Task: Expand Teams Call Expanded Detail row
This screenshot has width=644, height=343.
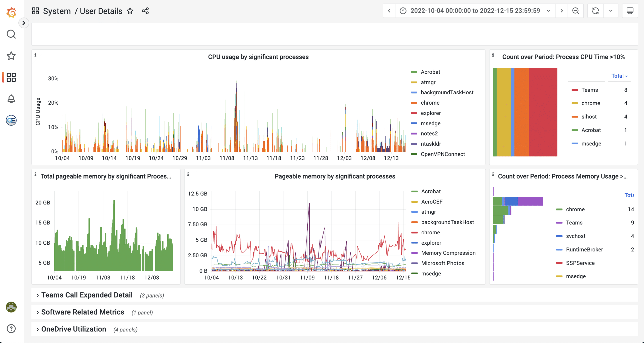Action: [x=87, y=295]
